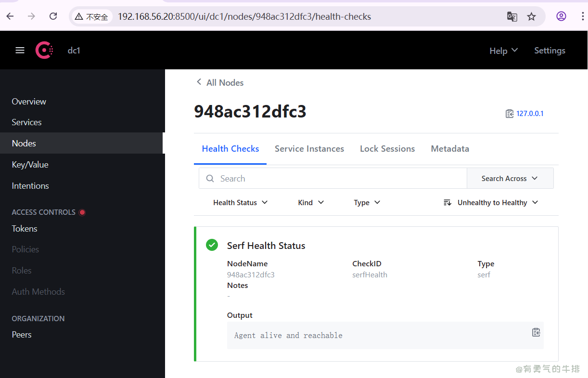This screenshot has height=378, width=588.
Task: Open the Kind filter dropdown
Action: (311, 203)
